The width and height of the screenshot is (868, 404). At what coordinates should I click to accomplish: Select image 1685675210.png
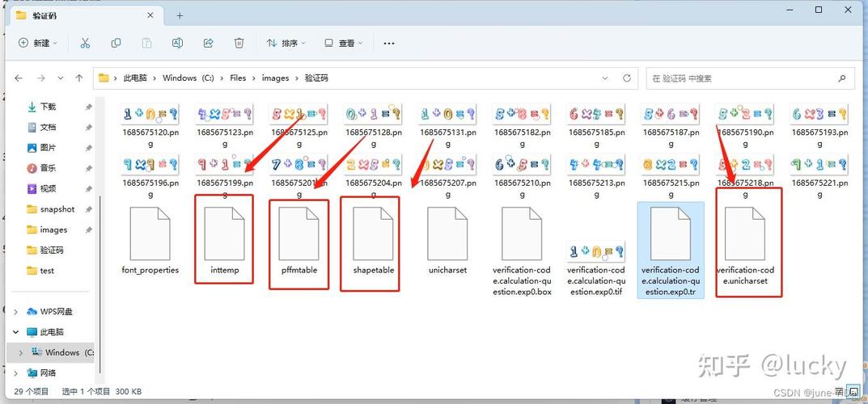click(x=522, y=176)
